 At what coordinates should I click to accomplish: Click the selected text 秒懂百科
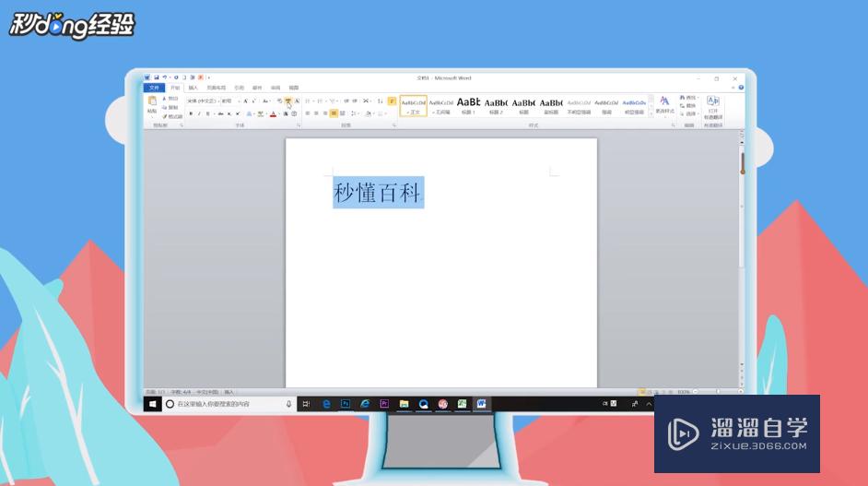tap(378, 193)
